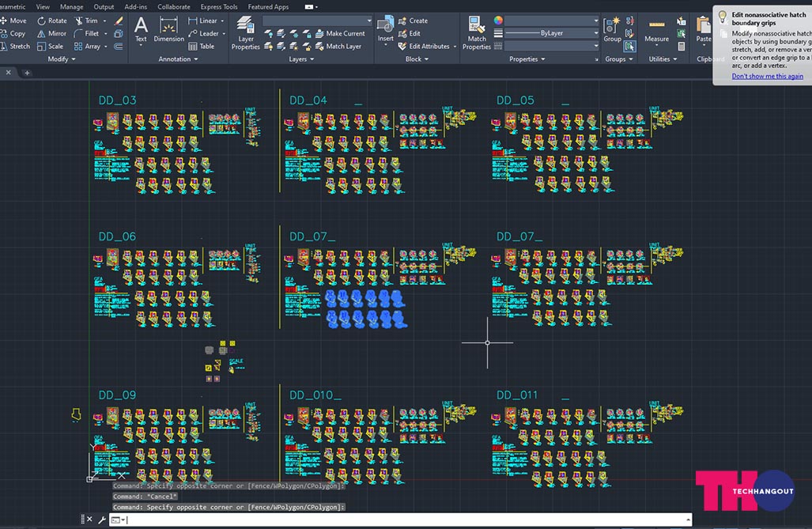The height and width of the screenshot is (529, 812).
Task: Select the Move tool
Action: click(13, 21)
